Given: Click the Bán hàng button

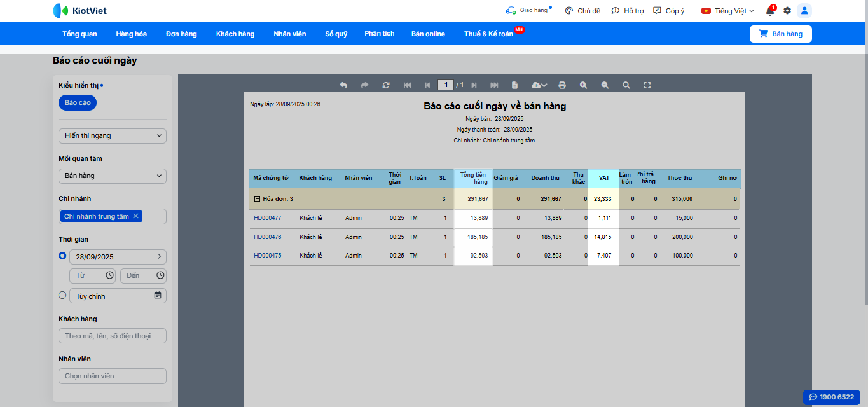Looking at the screenshot, I should (780, 34).
